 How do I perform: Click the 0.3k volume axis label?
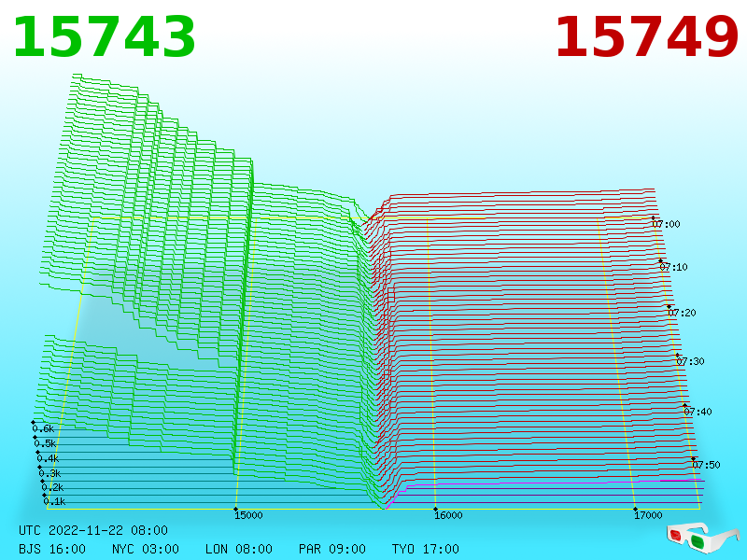click(50, 473)
